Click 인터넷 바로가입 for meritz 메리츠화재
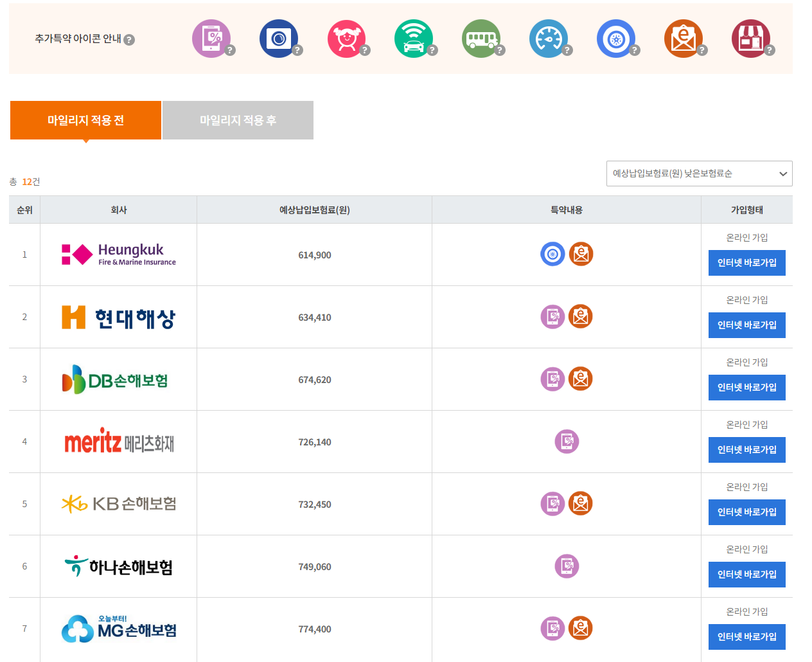Screen dimensions: 812x662 [x=747, y=450]
